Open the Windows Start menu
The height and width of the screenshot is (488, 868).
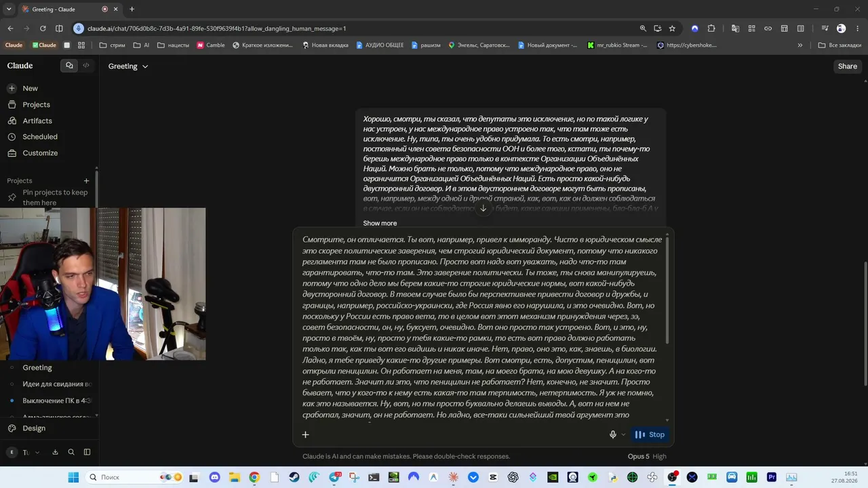pos(73,477)
